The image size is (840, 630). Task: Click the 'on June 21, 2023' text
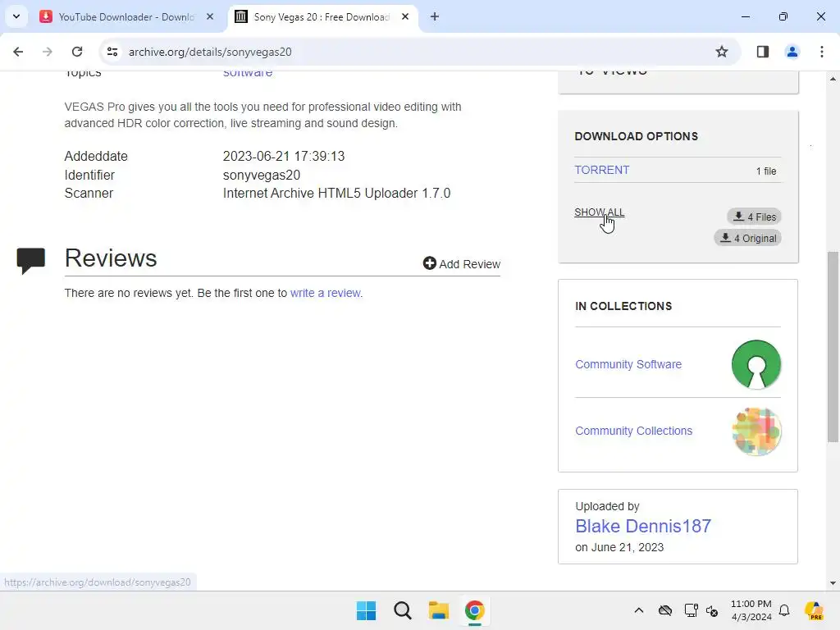619,547
